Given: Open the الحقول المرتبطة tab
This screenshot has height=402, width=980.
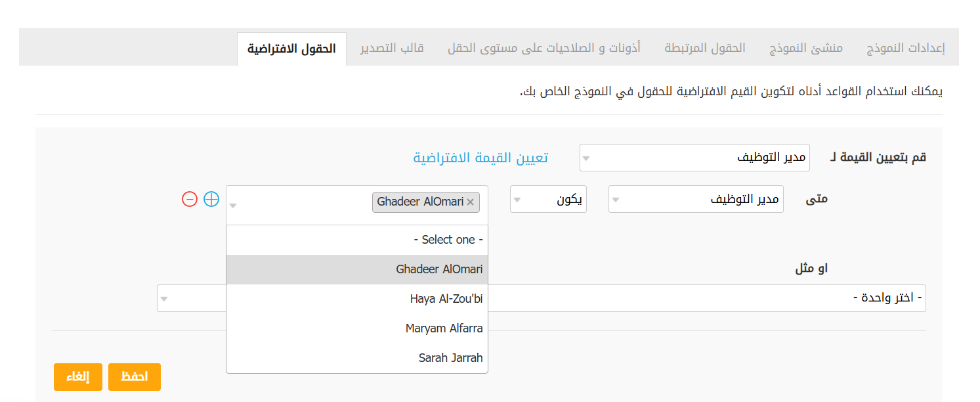Looking at the screenshot, I should click(x=705, y=48).
